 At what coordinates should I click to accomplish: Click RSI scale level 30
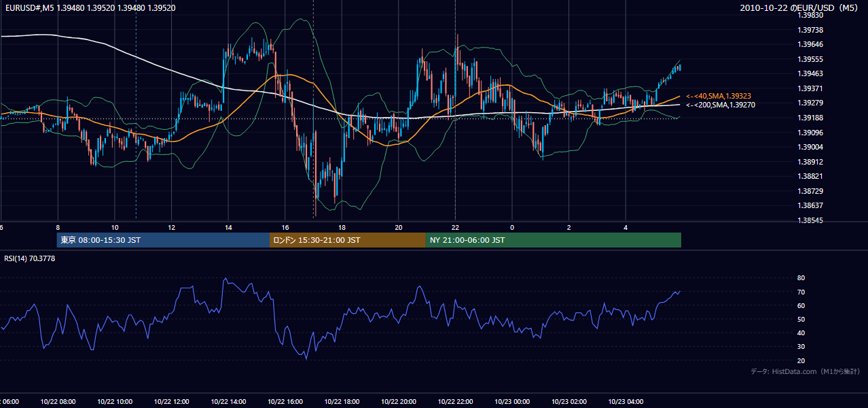tap(801, 347)
